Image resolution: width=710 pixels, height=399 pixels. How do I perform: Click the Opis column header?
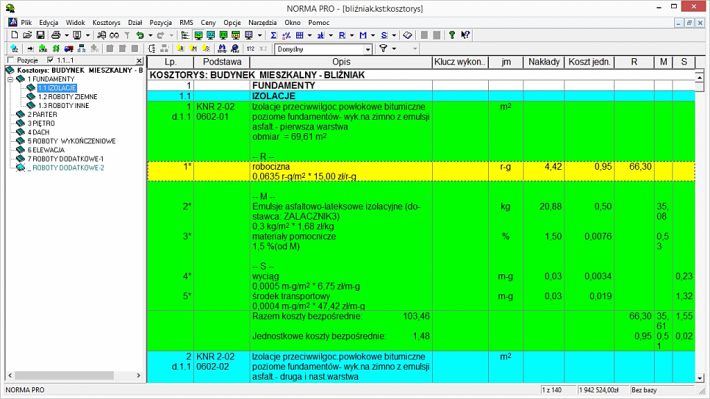click(x=341, y=62)
